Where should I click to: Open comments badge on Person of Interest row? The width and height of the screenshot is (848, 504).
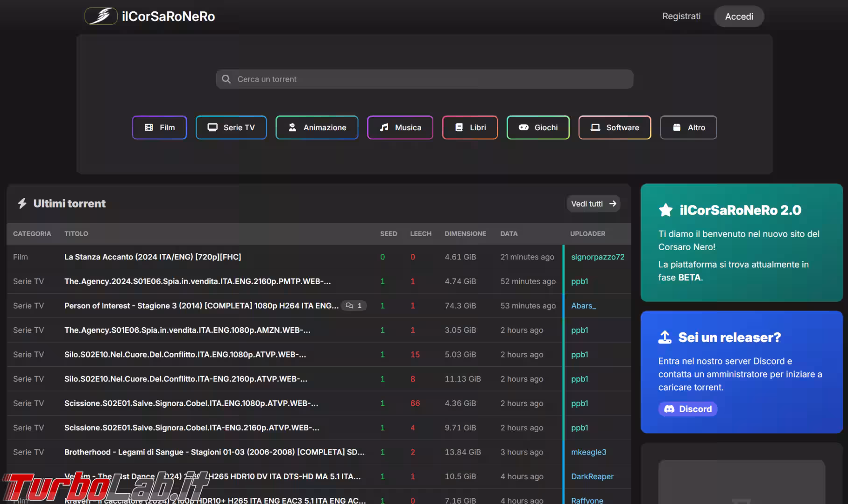[x=354, y=306]
